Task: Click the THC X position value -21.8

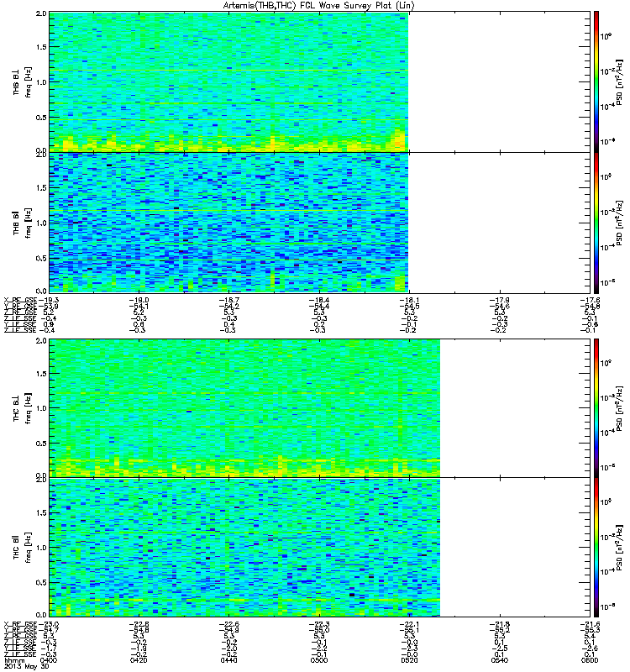Action: coord(500,624)
